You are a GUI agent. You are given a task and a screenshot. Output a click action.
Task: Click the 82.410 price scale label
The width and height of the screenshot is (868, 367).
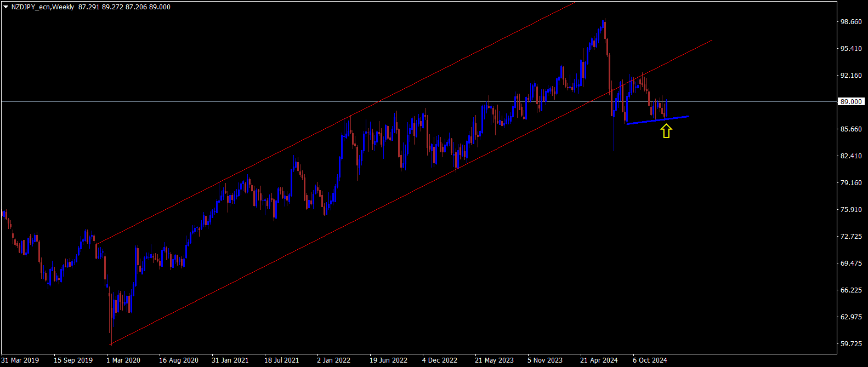tap(852, 156)
